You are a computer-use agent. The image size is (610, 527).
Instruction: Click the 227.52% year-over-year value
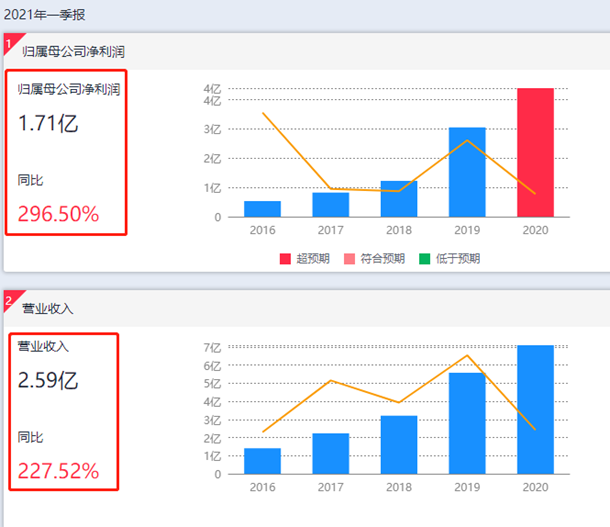click(x=59, y=471)
